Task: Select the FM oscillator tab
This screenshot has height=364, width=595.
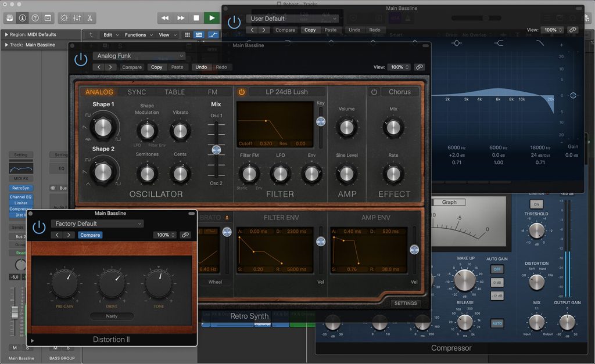Action: click(213, 92)
